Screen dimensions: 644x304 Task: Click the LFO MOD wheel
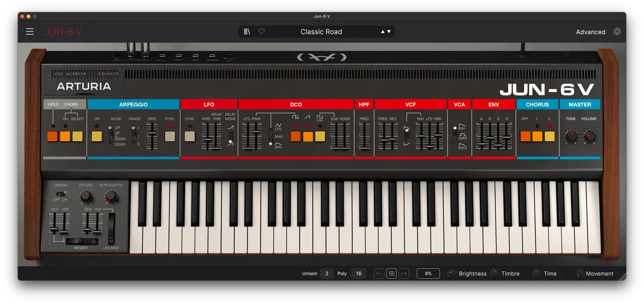(111, 229)
